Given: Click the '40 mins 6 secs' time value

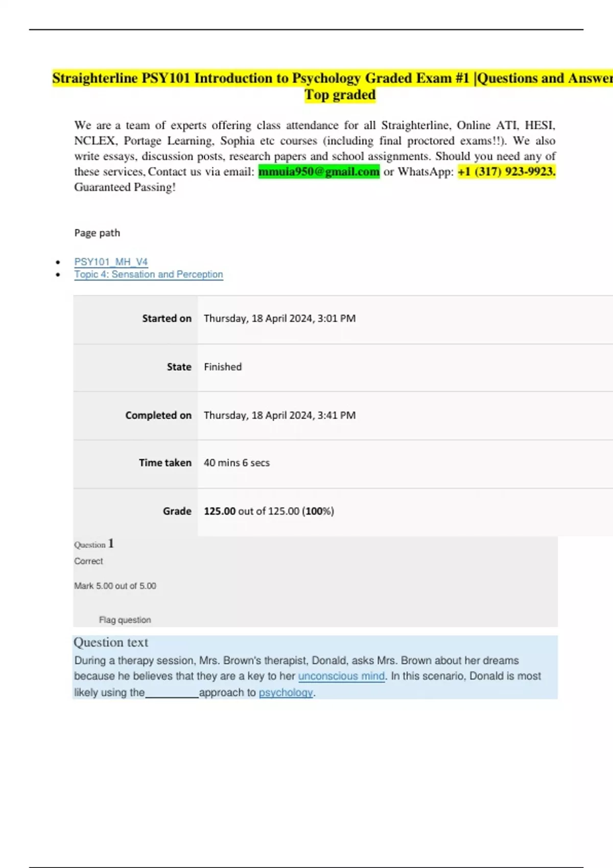Looking at the screenshot, I should pos(237,463).
